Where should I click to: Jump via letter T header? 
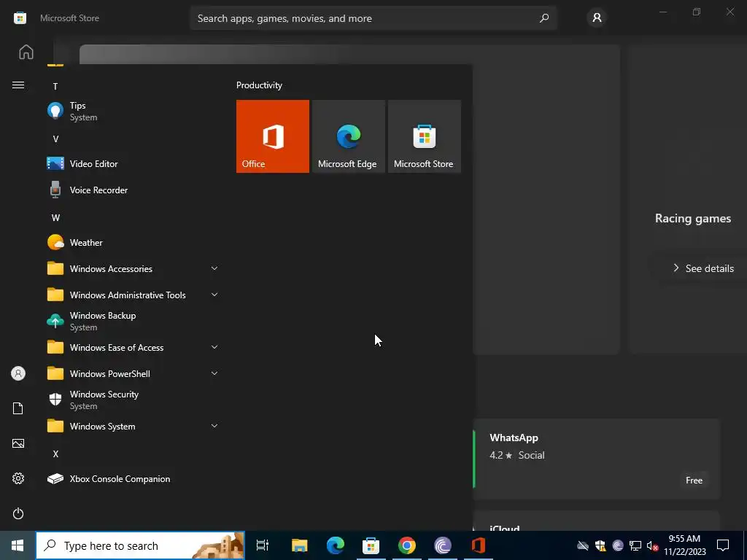pos(55,87)
